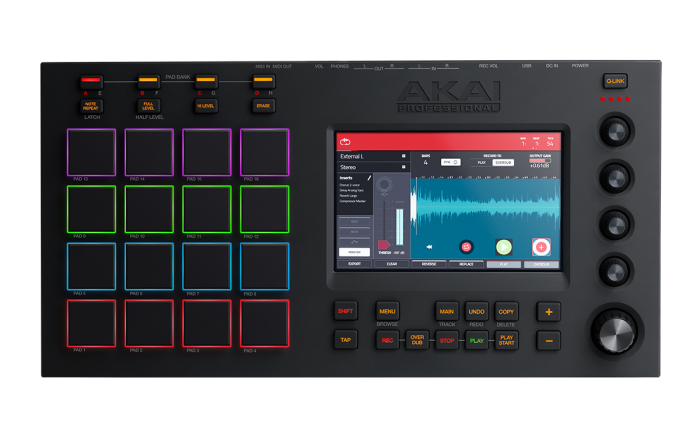Hit the Tap tempo button
The width and height of the screenshot is (700, 438).
click(x=346, y=340)
